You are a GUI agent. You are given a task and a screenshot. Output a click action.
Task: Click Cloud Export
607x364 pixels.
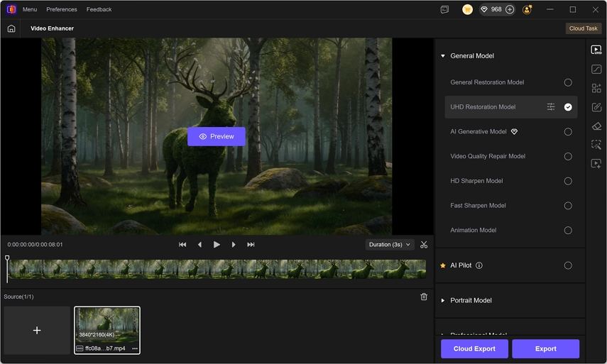pos(474,348)
